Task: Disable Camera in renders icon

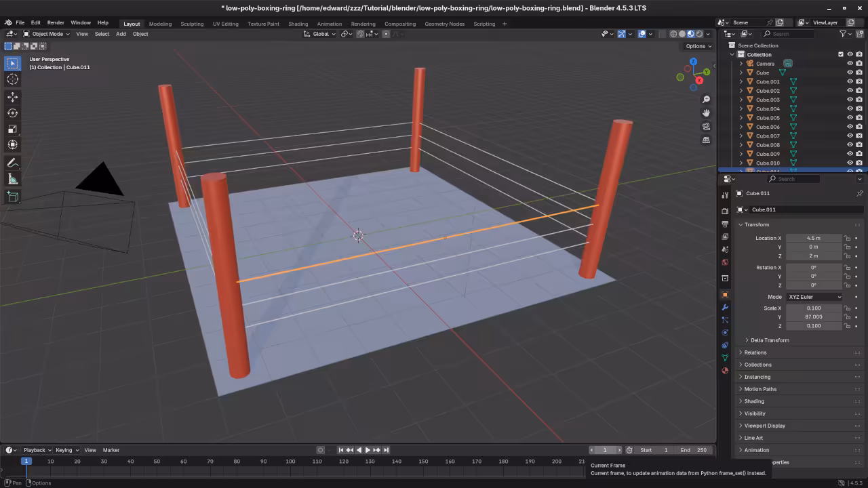Action: (x=859, y=64)
